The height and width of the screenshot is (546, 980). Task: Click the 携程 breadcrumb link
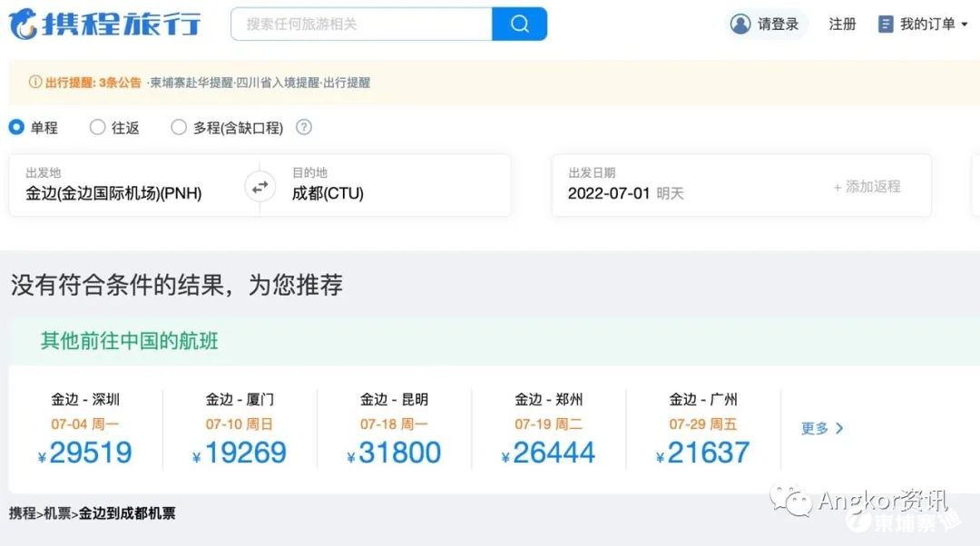point(23,513)
